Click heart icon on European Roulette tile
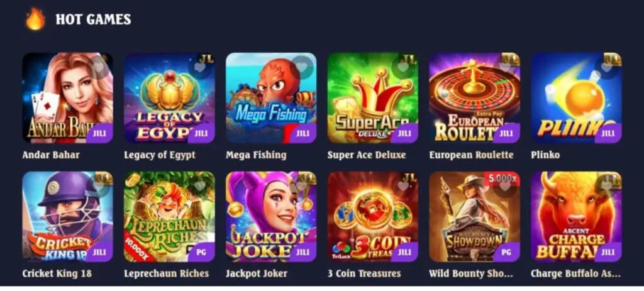644x291 pixels. tap(505, 67)
